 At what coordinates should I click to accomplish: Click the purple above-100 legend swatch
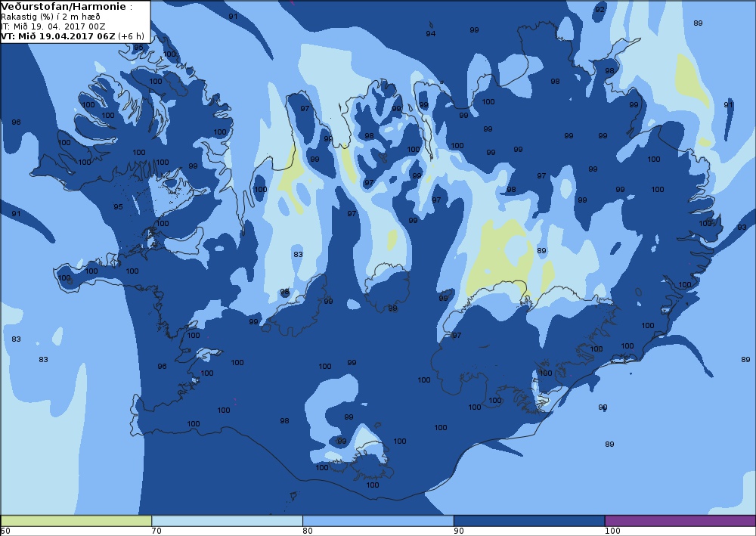[680, 521]
